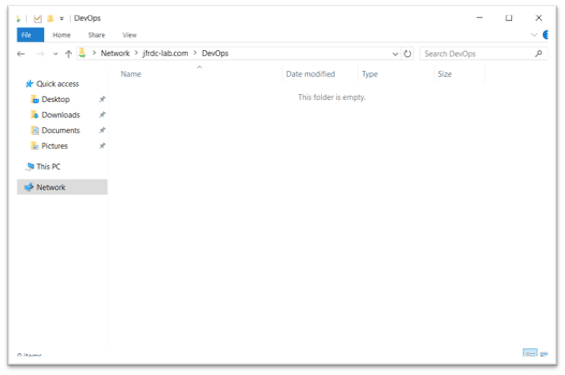Click the Search DevOps box

pos(484,54)
